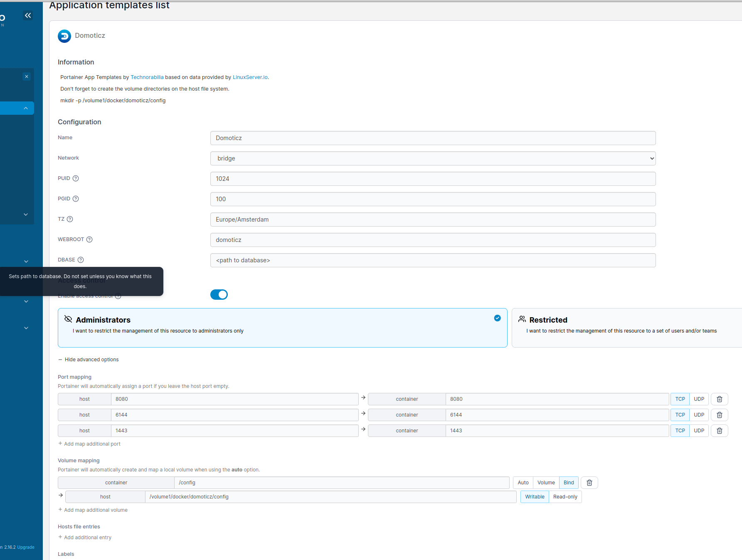Click the plus icon for additional hosts entry
The height and width of the screenshot is (560, 742).
(60, 537)
